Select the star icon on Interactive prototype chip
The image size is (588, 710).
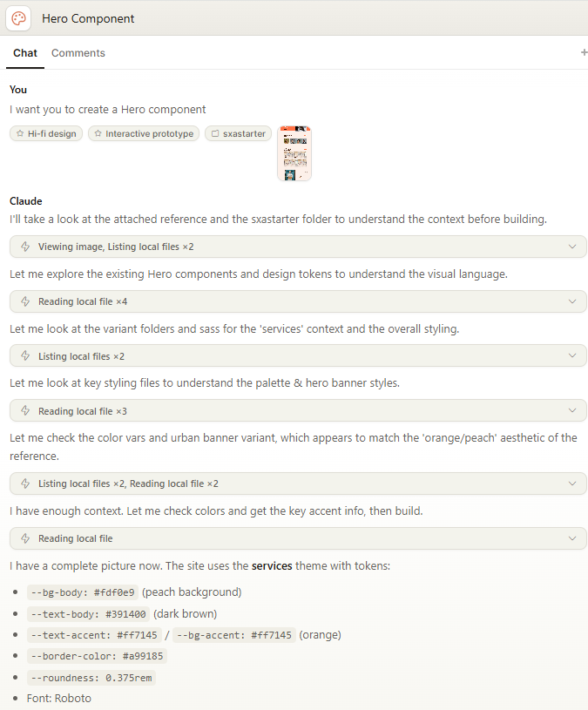98,133
